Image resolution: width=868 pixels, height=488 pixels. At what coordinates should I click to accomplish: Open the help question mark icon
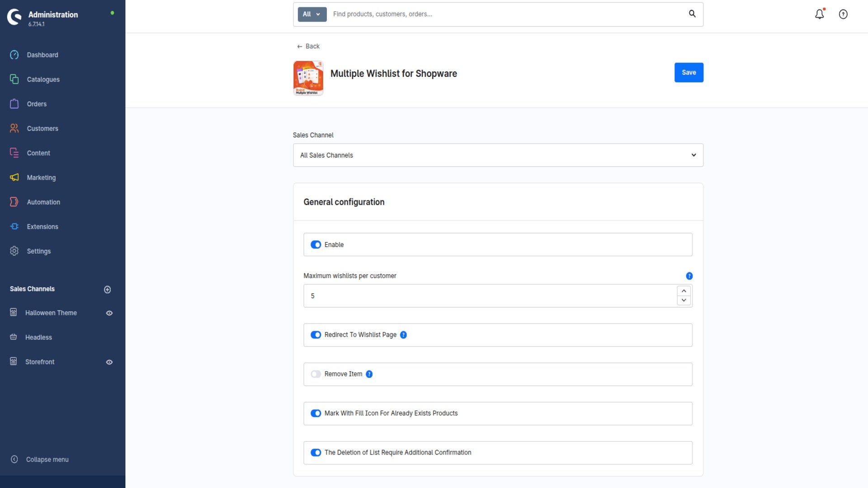[843, 14]
